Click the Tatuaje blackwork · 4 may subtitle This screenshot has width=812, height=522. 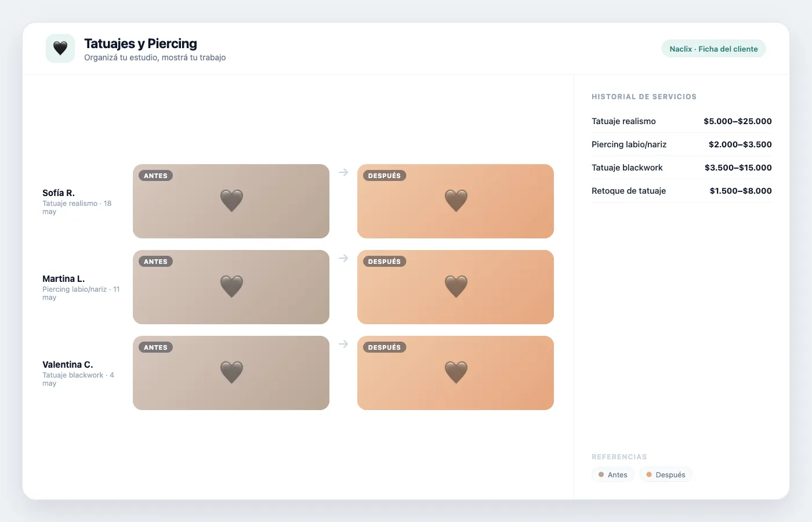click(78, 379)
